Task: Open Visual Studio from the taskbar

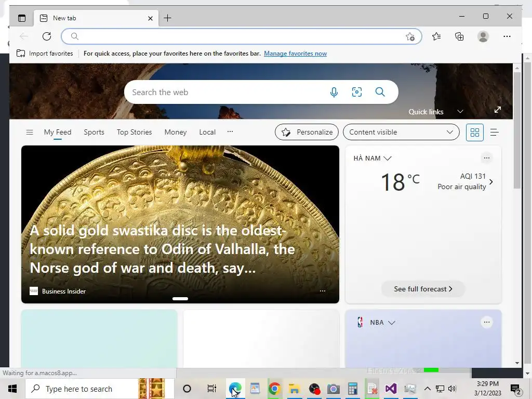Action: [x=391, y=389]
